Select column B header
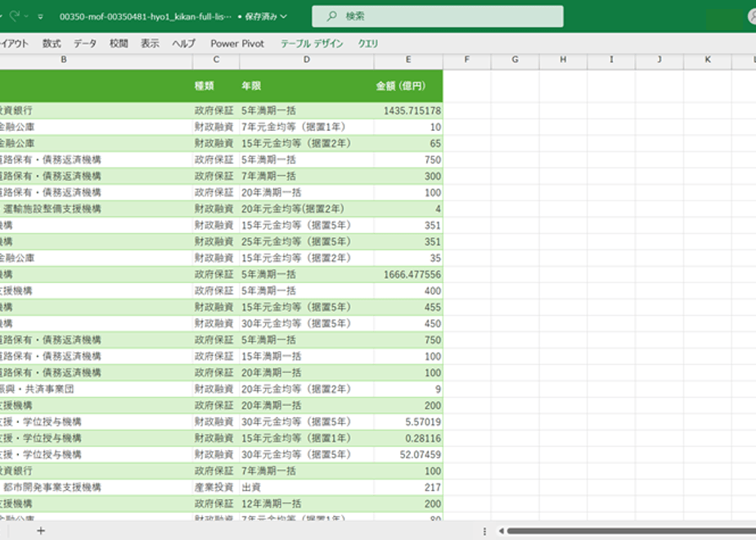 coord(64,59)
